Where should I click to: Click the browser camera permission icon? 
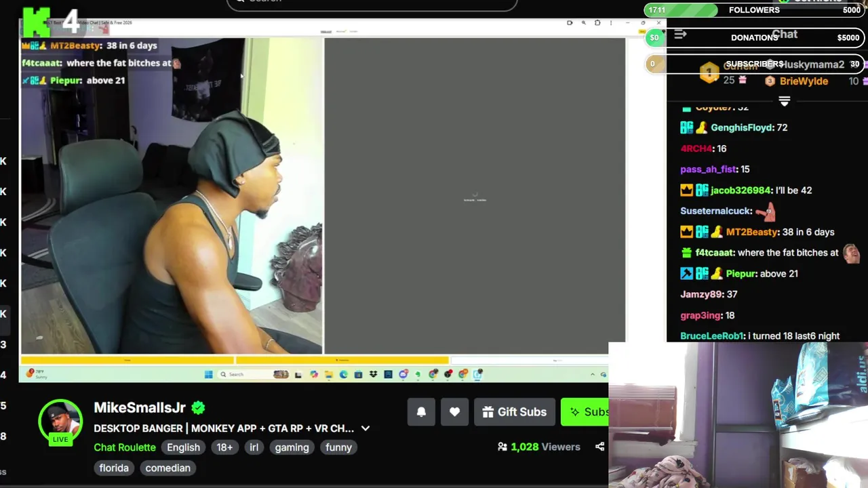click(x=570, y=23)
